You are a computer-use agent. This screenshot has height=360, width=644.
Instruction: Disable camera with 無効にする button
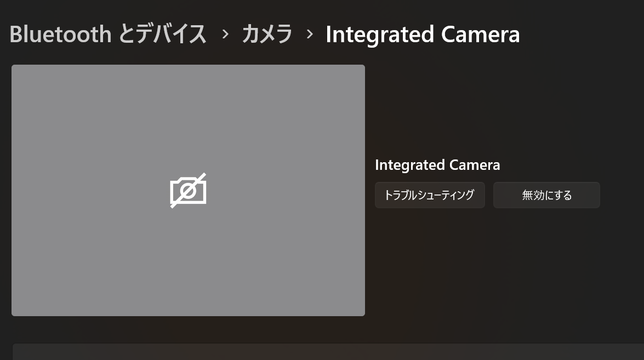546,195
